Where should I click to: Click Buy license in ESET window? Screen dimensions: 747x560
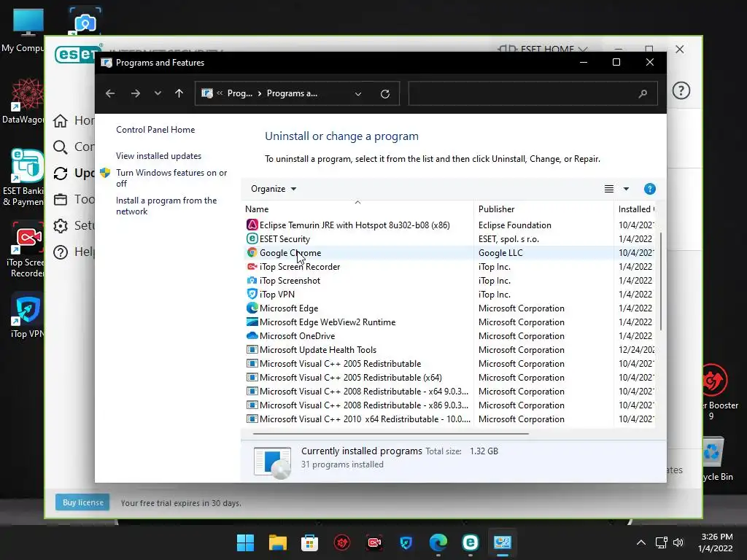click(x=82, y=502)
